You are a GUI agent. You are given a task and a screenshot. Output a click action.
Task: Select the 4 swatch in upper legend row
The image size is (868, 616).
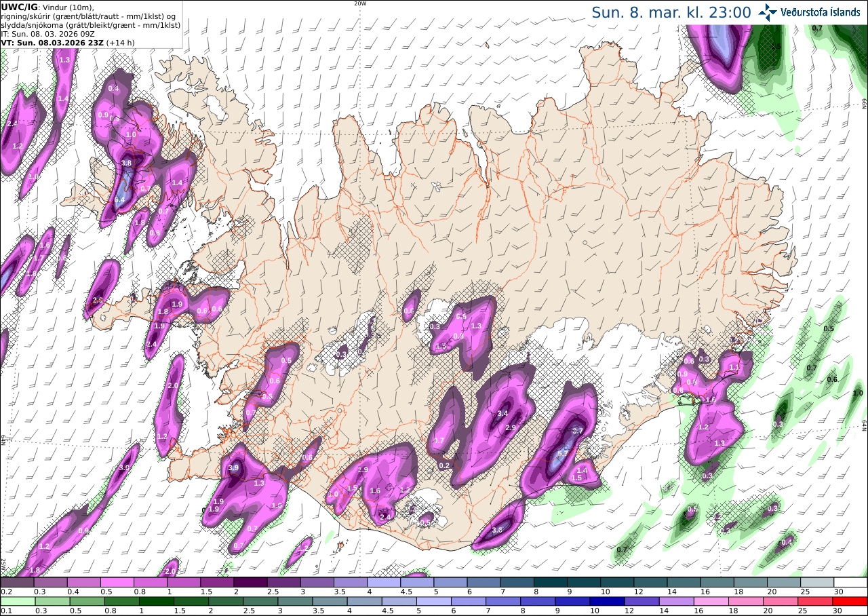[x=384, y=582]
